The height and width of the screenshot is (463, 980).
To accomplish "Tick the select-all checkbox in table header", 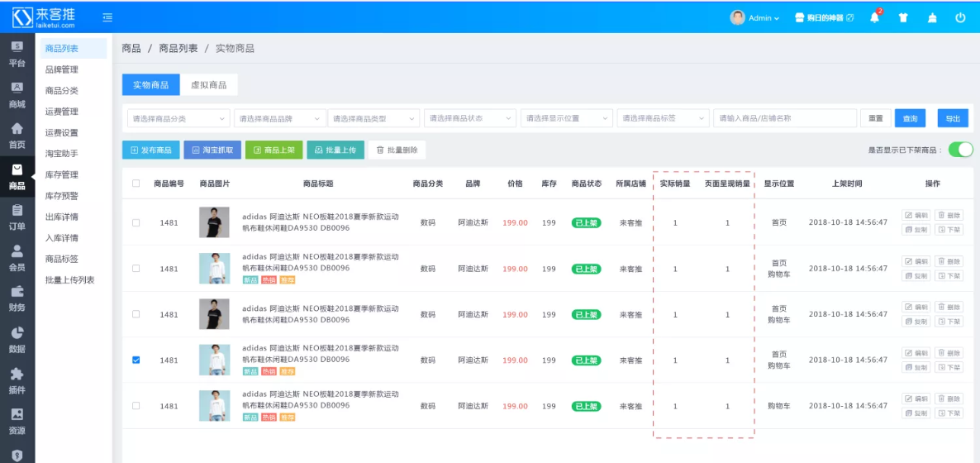I will [x=136, y=184].
